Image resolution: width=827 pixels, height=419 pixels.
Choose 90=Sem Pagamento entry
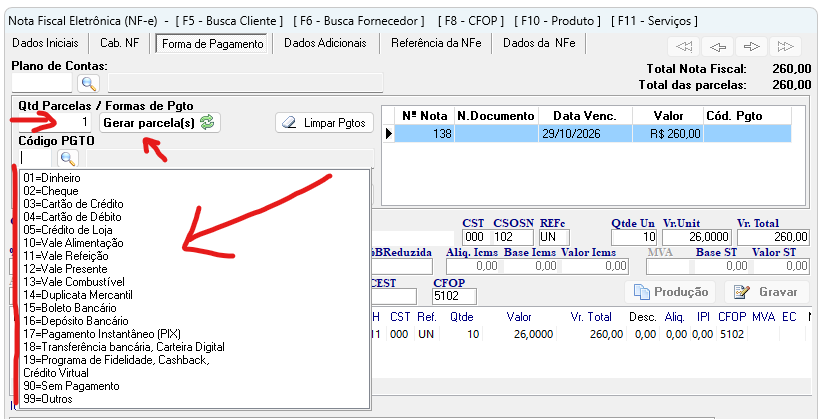pyautogui.click(x=71, y=386)
